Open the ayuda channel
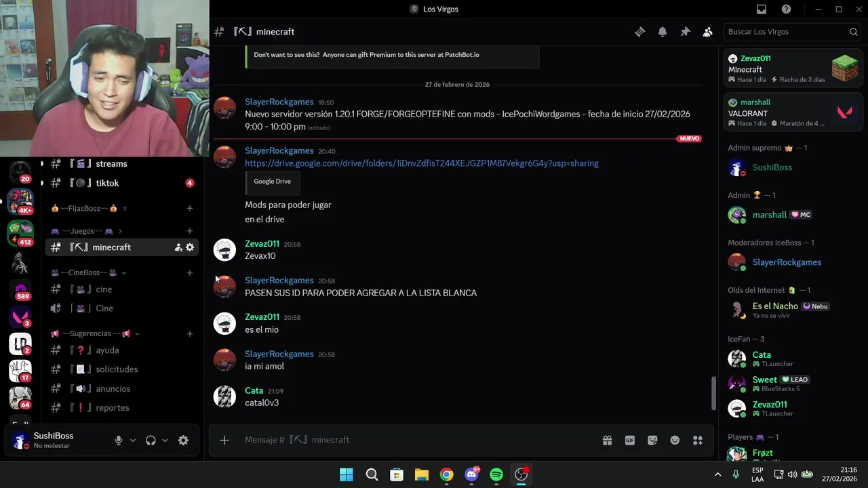The image size is (868, 488). pos(121,350)
